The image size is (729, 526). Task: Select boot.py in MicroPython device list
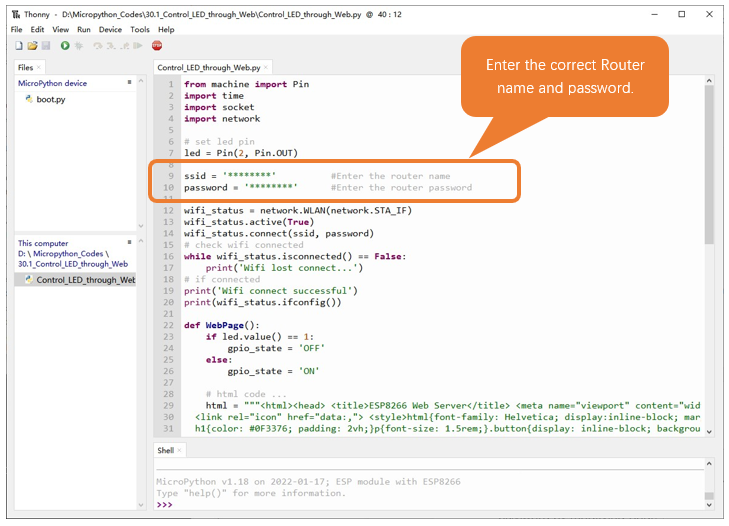(x=51, y=99)
